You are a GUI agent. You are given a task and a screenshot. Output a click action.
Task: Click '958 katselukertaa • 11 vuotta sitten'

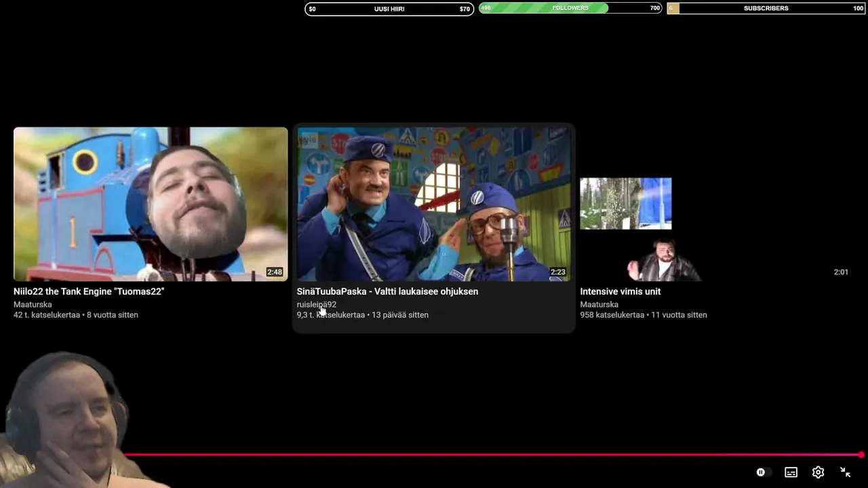(644, 314)
